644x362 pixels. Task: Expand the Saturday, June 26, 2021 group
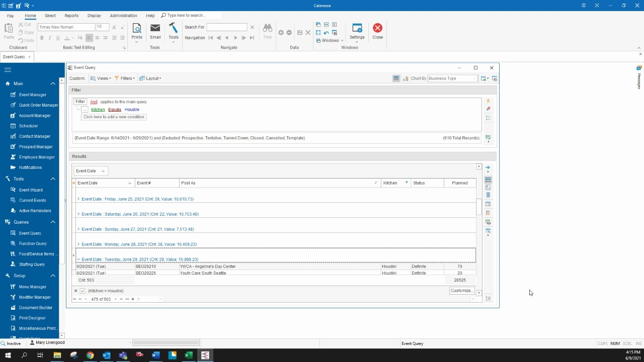[x=78, y=214]
